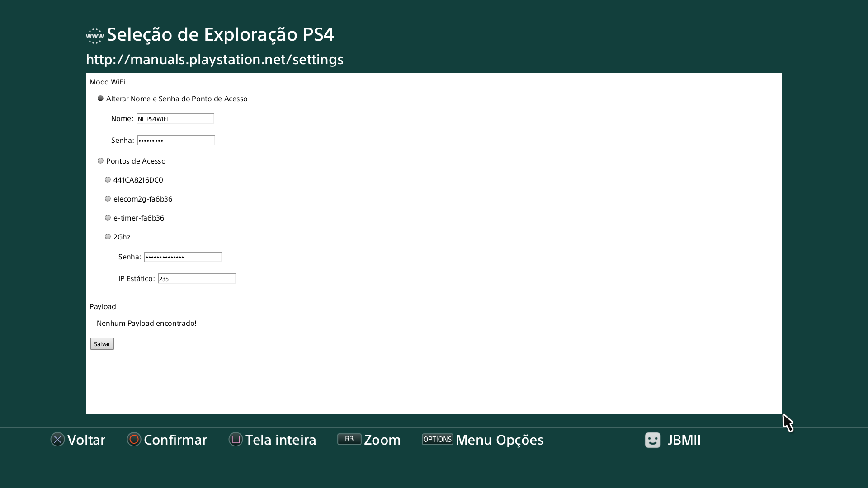Screen dimensions: 868x488
Task: Click the cross button icon for Voltar
Action: coord(57,439)
